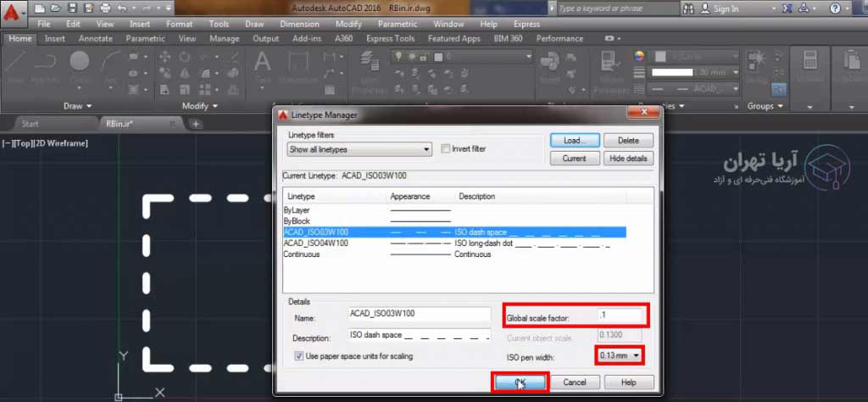868x402 pixels.
Task: Click the Global scale factor input field
Action: (x=620, y=317)
